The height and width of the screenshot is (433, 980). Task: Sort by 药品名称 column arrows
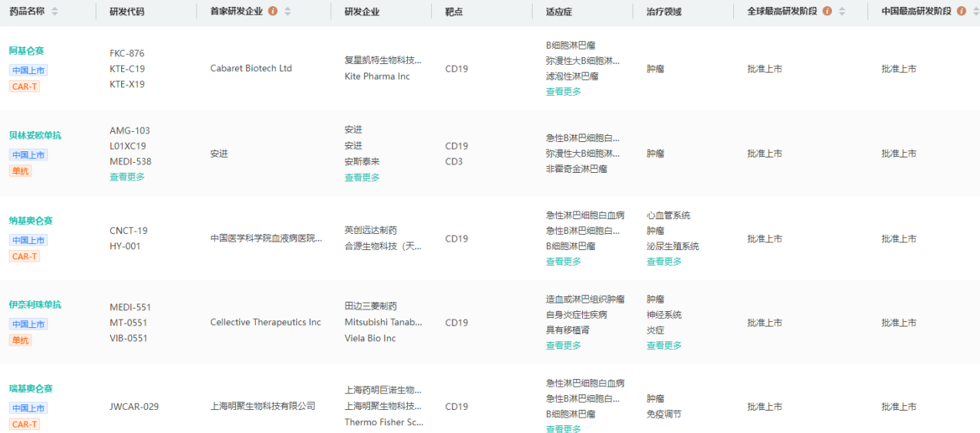click(x=54, y=12)
